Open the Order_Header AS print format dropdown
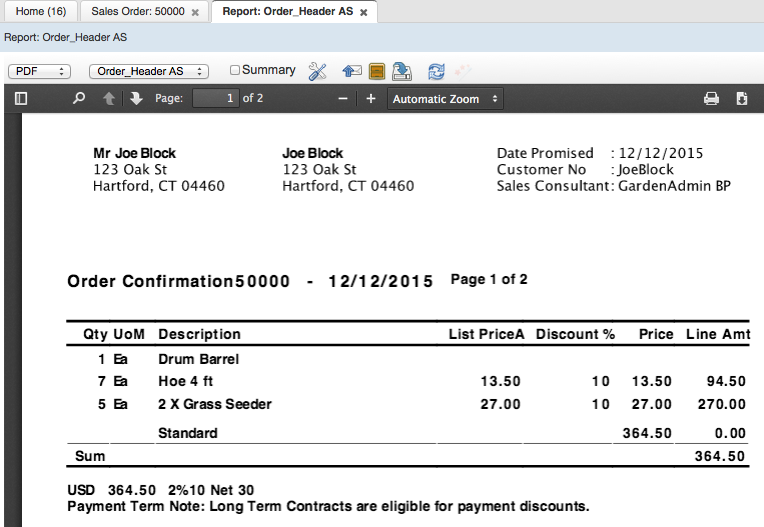The image size is (764, 527). [x=148, y=71]
